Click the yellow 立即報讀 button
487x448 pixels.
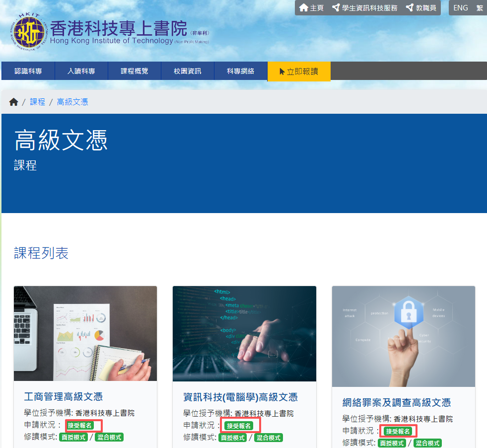298,71
